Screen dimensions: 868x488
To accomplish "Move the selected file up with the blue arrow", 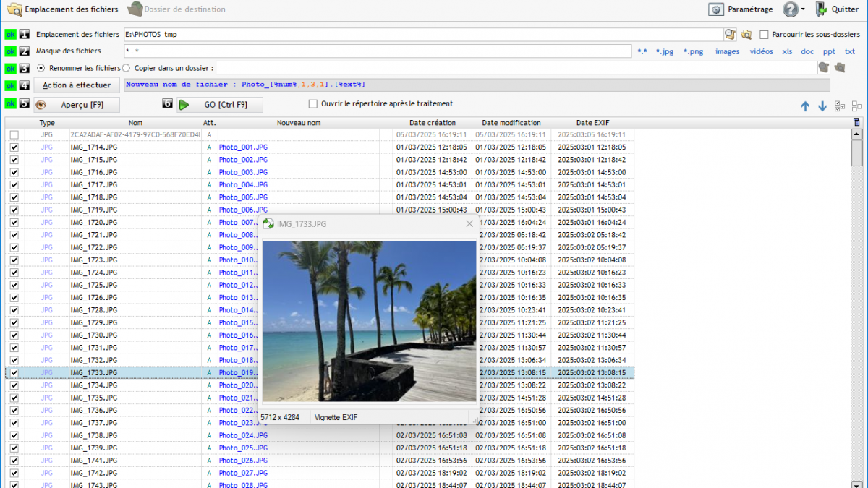I will click(x=805, y=106).
